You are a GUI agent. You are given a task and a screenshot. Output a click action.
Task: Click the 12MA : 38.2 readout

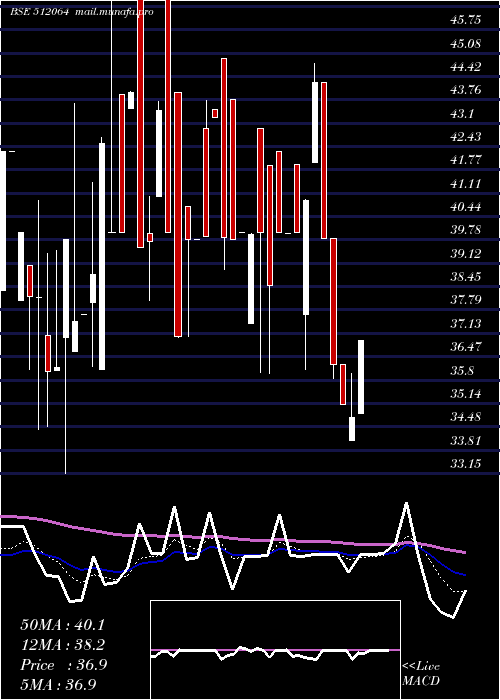pyautogui.click(x=63, y=645)
